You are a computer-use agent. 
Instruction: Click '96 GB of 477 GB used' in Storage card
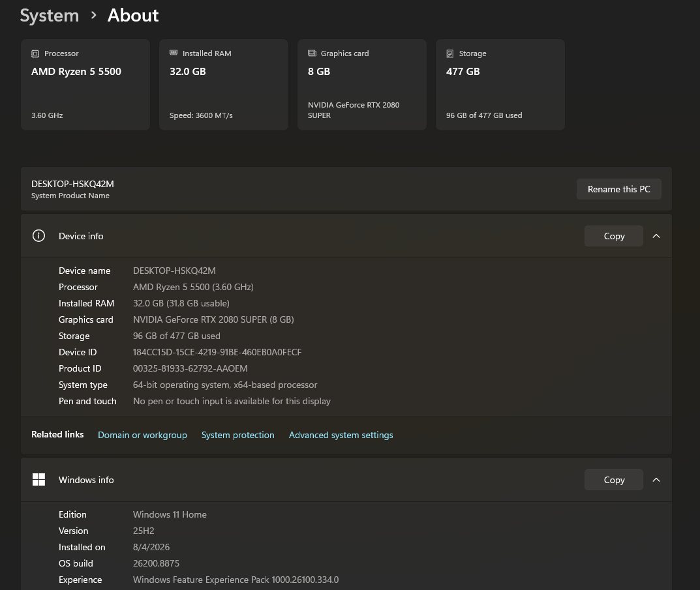pyautogui.click(x=484, y=115)
